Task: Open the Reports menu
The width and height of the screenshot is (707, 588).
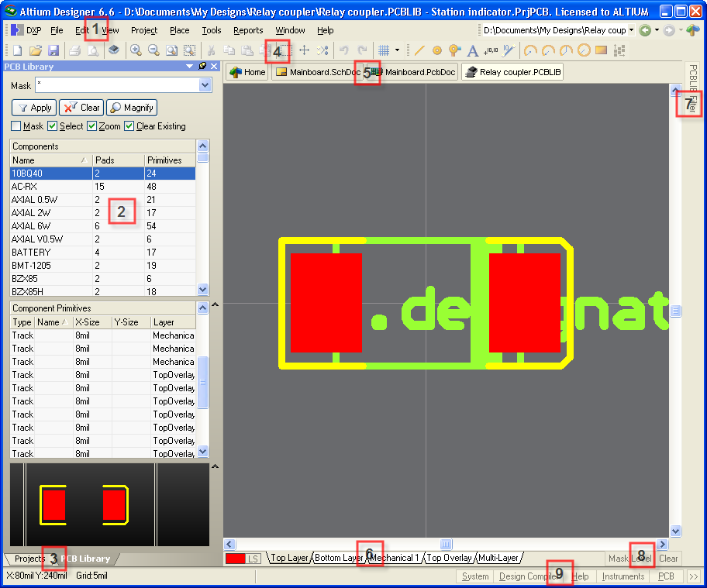Action: point(248,30)
